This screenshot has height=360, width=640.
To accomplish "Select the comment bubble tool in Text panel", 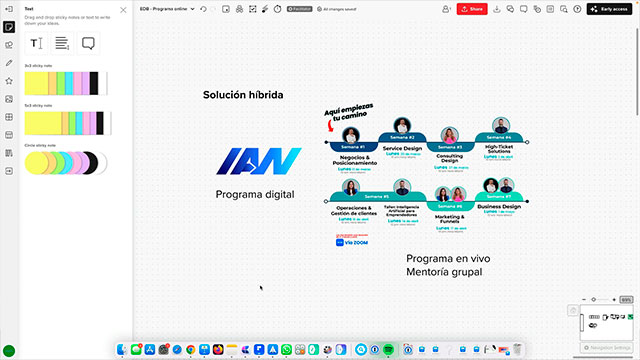I will (x=88, y=43).
